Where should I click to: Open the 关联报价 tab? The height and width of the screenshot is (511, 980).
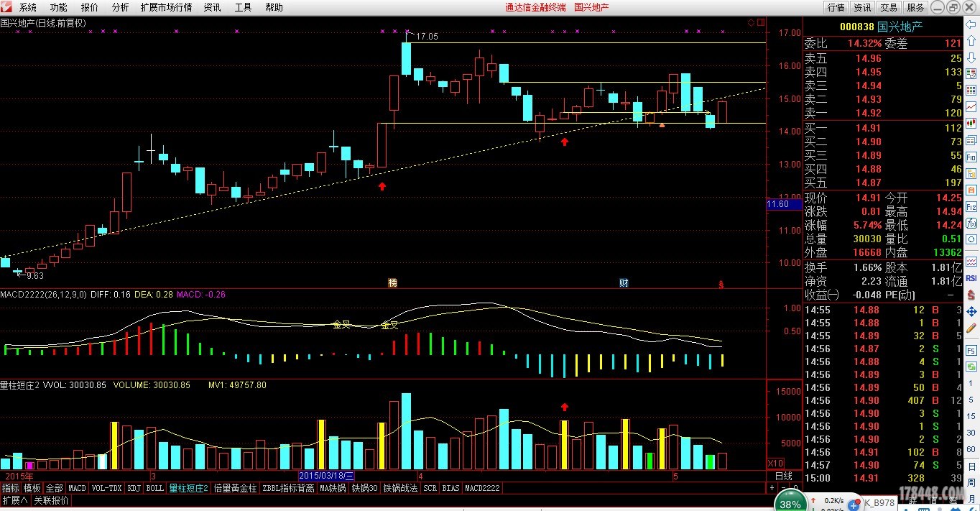[52, 500]
